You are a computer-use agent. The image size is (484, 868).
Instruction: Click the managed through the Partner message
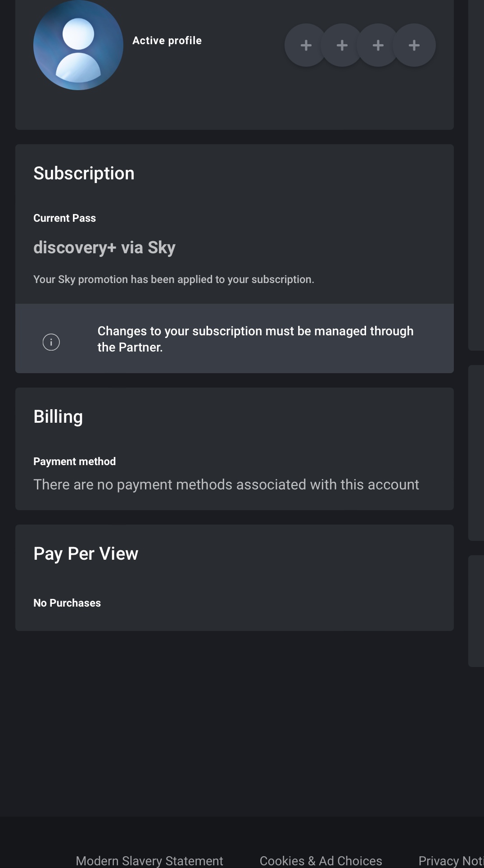pos(255,339)
